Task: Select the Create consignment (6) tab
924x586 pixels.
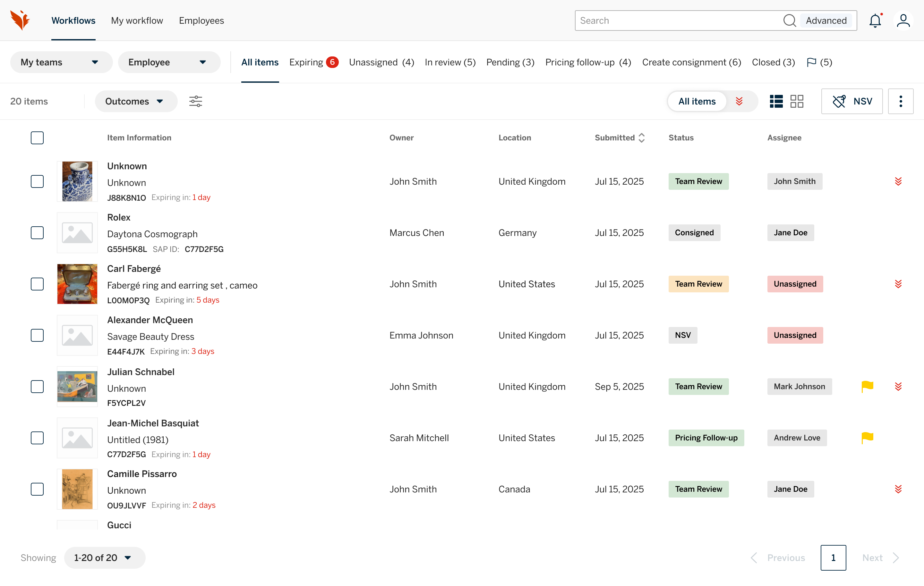Action: [691, 62]
